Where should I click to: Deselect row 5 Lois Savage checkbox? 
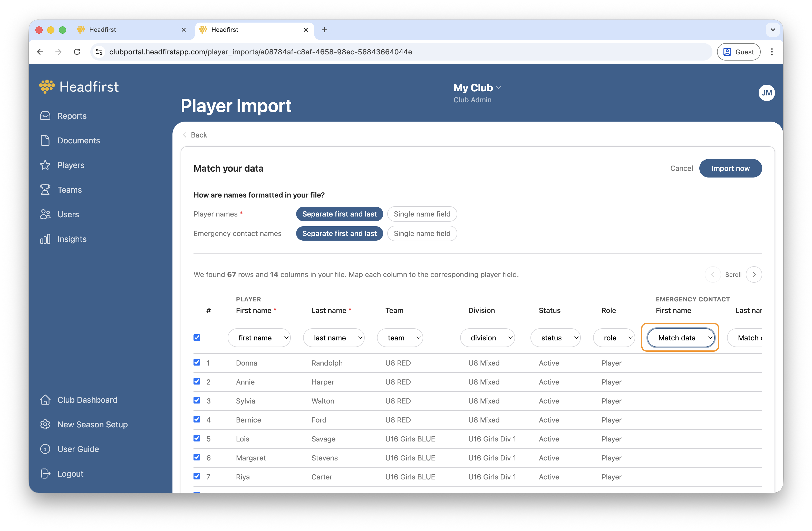click(197, 438)
